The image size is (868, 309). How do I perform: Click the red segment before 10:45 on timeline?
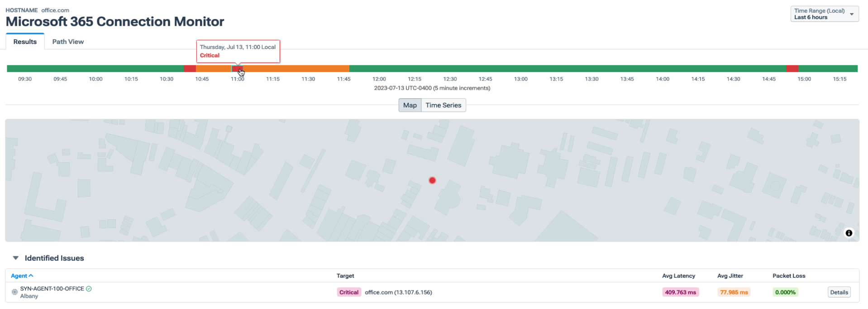(190, 68)
